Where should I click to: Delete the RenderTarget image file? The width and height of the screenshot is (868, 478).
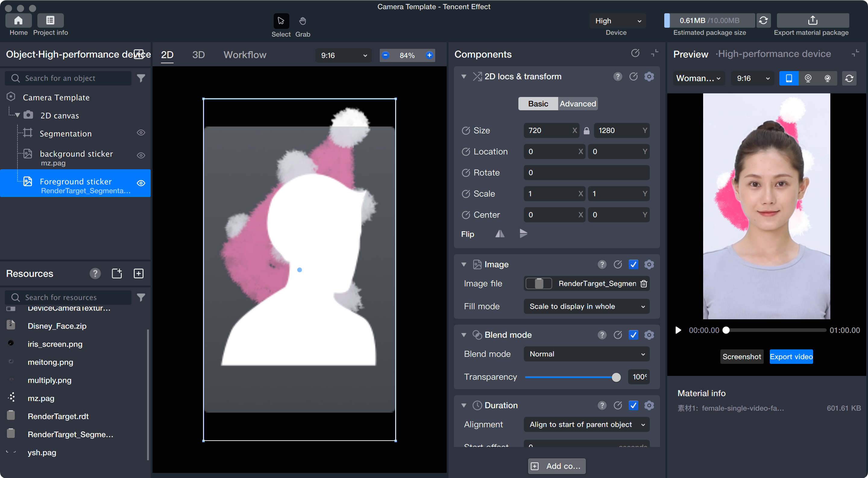coord(643,284)
